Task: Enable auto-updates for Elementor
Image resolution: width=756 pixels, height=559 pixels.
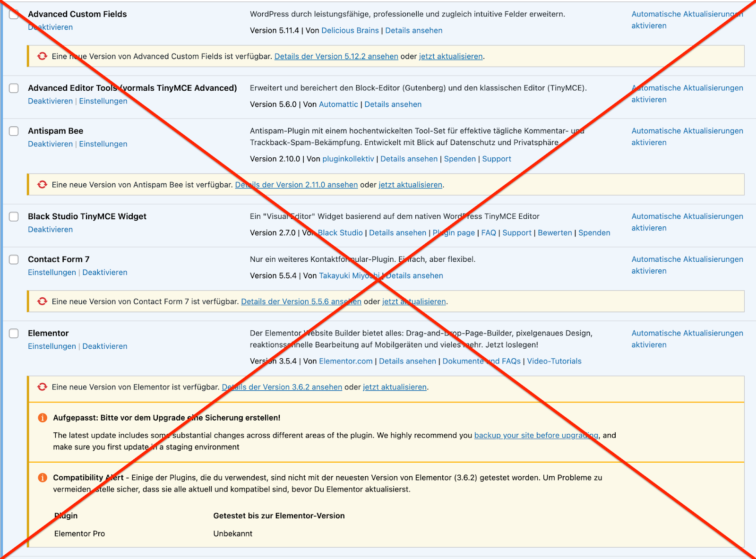Action: coord(687,339)
